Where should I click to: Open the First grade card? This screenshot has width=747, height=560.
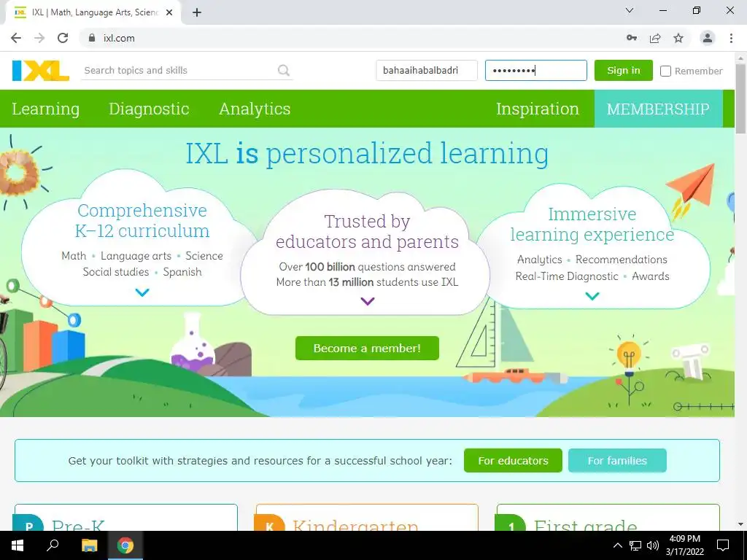click(x=608, y=518)
